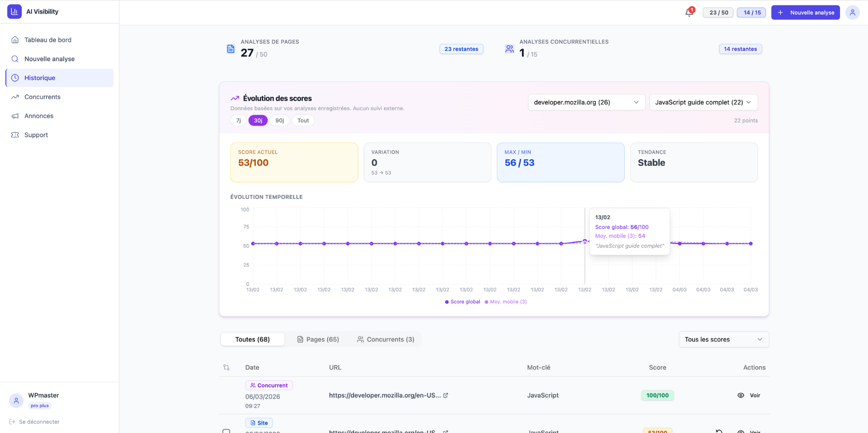
Task: Open external link icon for Concurrent URL
Action: (x=445, y=395)
